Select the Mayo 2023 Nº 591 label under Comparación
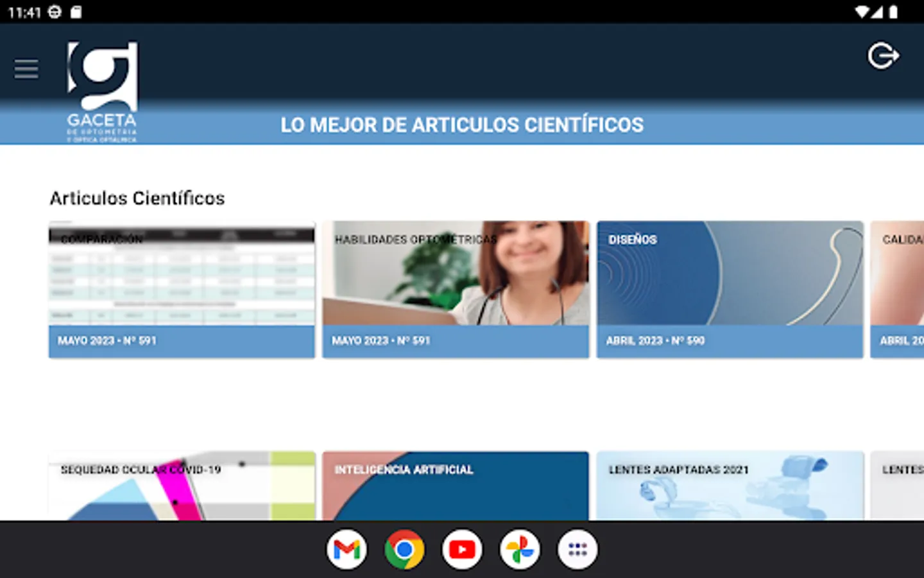 (x=107, y=341)
